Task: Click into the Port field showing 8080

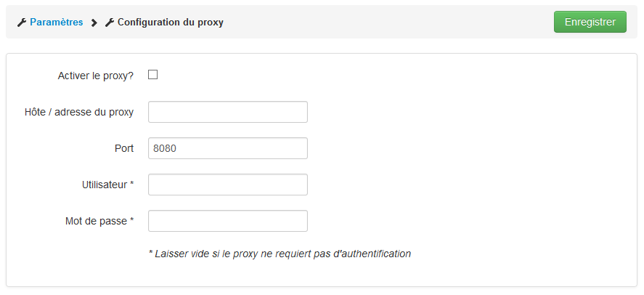Action: pyautogui.click(x=228, y=148)
